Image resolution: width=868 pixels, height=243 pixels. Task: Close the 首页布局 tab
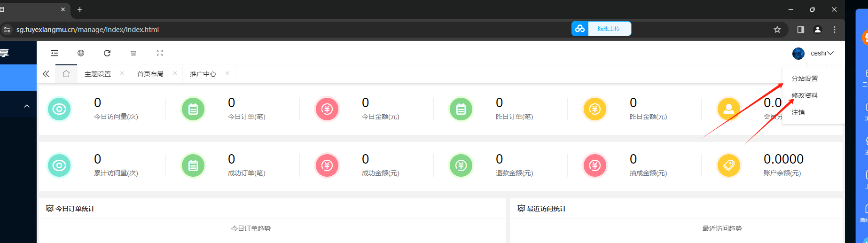(x=175, y=73)
